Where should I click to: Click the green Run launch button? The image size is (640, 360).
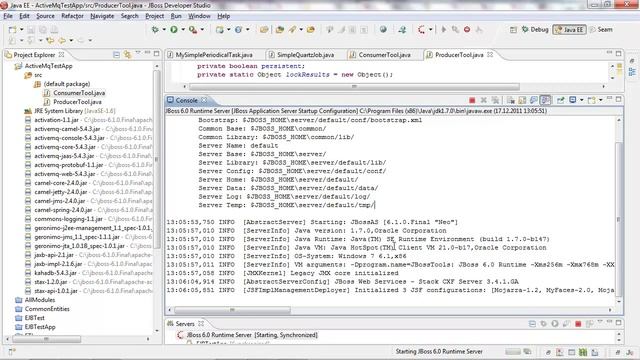pos(174,29)
